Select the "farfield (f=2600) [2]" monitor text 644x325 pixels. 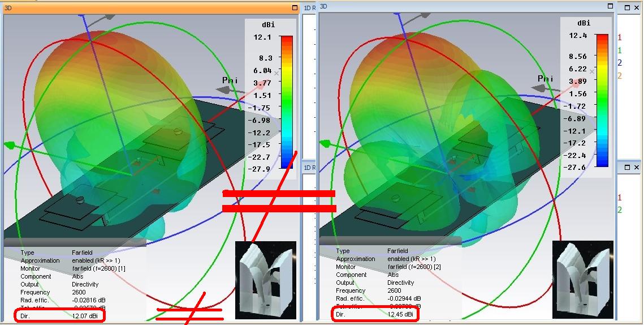point(414,267)
